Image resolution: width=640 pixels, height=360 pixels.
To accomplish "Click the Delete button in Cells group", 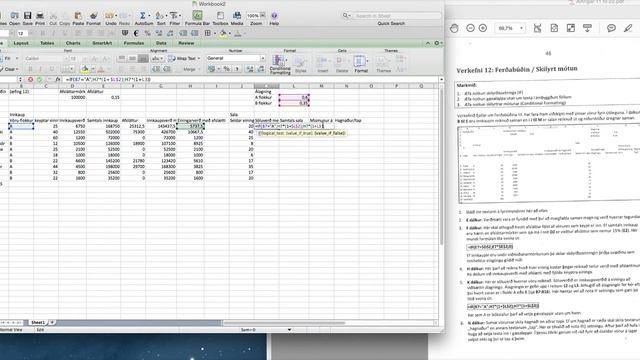I will coord(342,64).
